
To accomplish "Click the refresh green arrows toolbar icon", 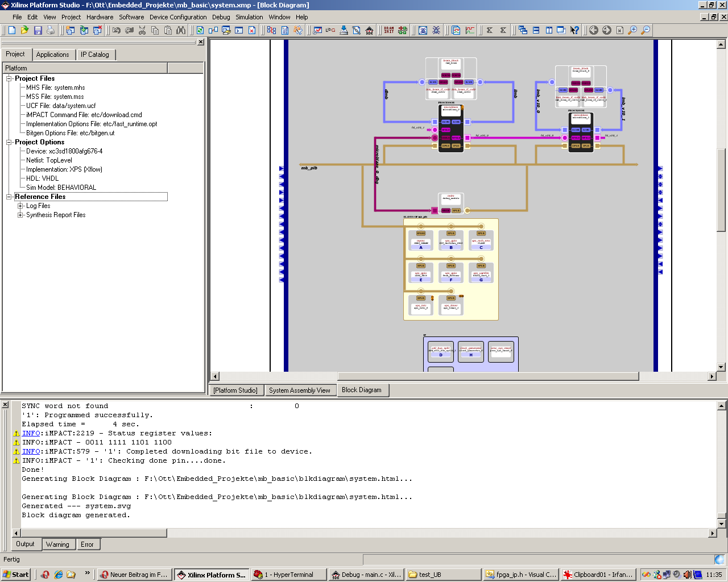I will pyautogui.click(x=200, y=30).
